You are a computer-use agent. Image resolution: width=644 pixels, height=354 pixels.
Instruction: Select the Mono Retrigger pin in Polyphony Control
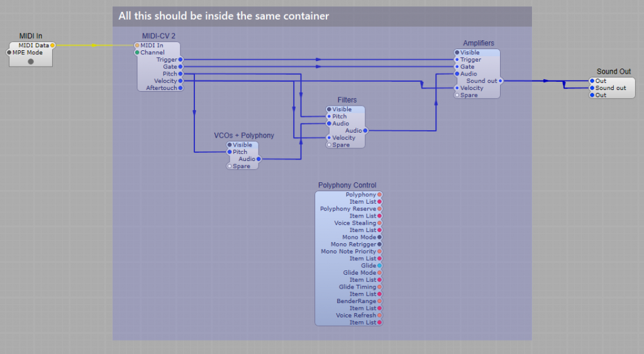(380, 245)
